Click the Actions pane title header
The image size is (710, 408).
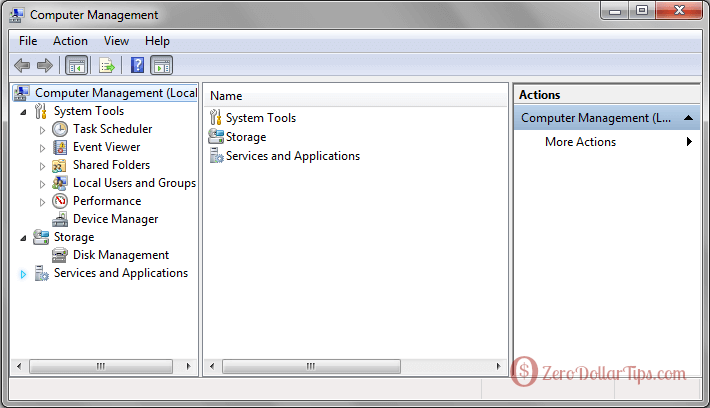tap(607, 95)
